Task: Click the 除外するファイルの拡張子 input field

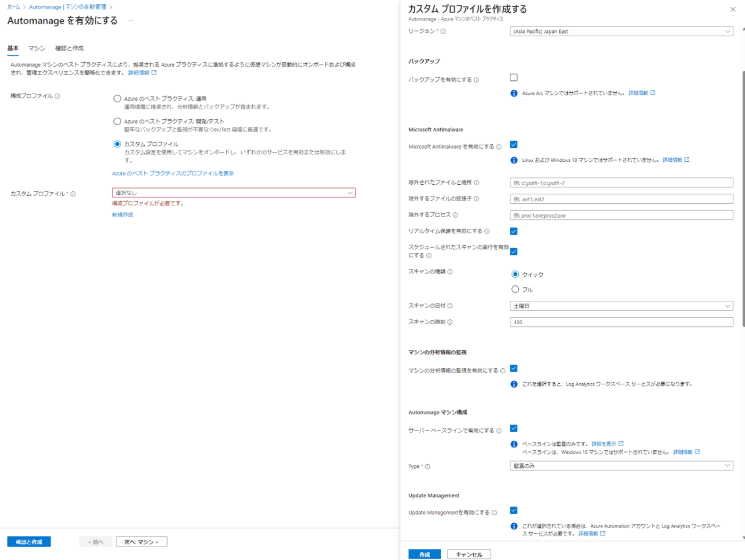Action: click(621, 199)
